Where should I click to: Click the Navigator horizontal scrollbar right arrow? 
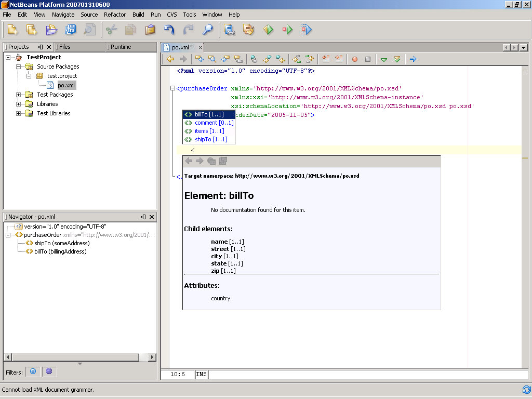point(152,357)
